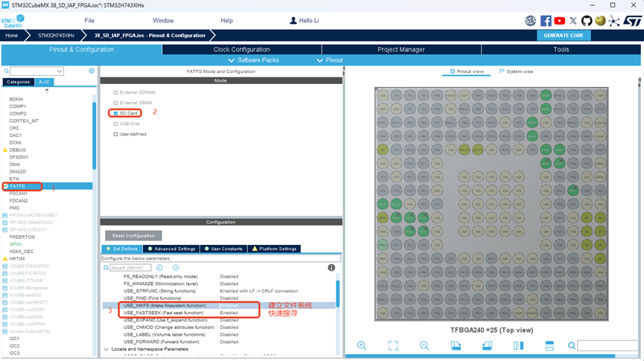
Task: Collapse Locale and Namespace Parameters section
Action: pos(106,349)
